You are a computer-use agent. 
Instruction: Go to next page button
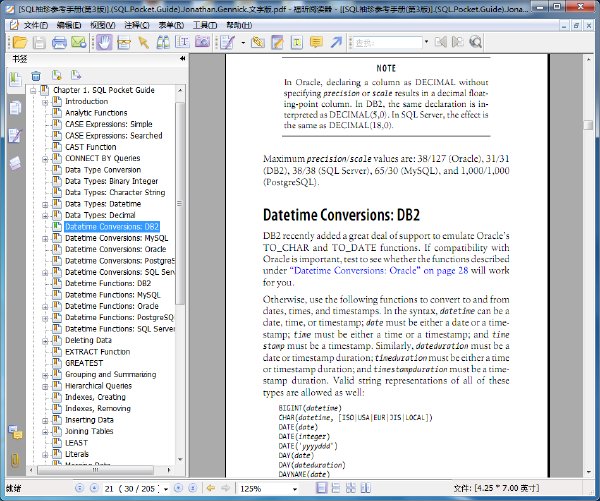[x=178, y=488]
